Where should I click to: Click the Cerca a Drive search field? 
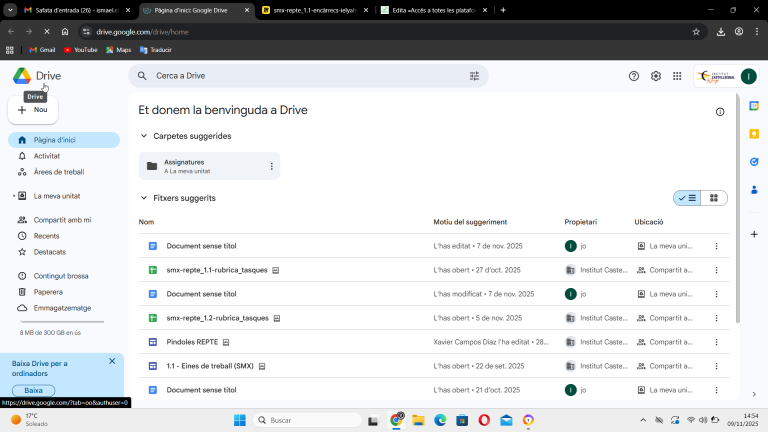300,76
